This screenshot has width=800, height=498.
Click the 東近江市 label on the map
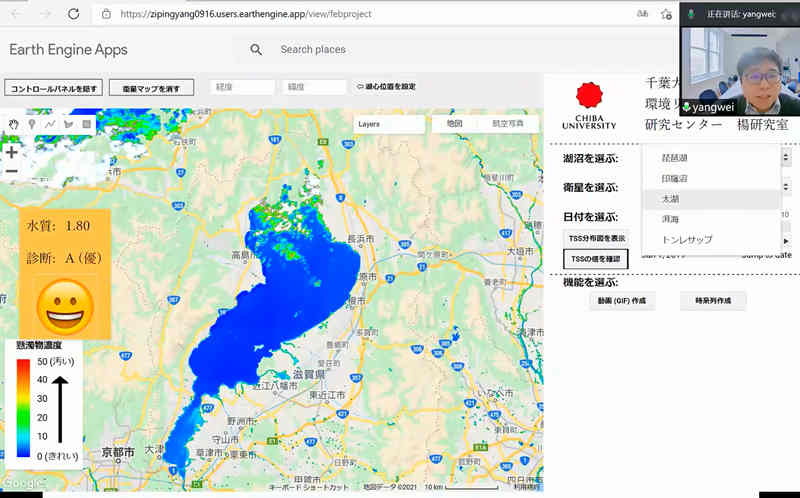327,395
